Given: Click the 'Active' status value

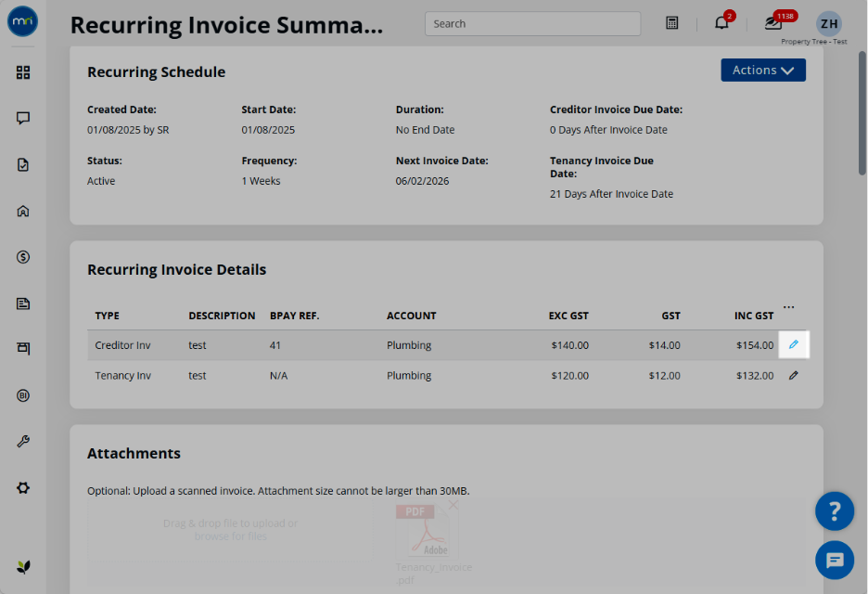Looking at the screenshot, I should (x=101, y=181).
